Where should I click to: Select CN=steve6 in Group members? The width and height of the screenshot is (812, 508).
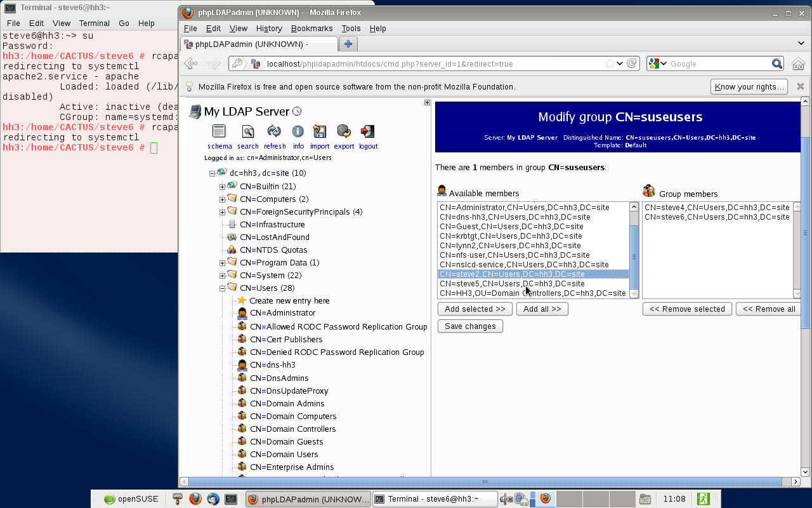point(717,217)
